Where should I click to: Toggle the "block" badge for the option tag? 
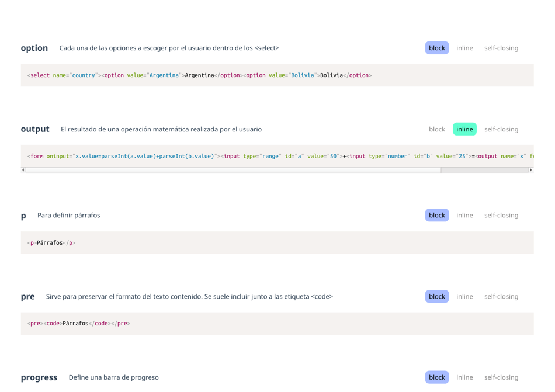(x=436, y=48)
